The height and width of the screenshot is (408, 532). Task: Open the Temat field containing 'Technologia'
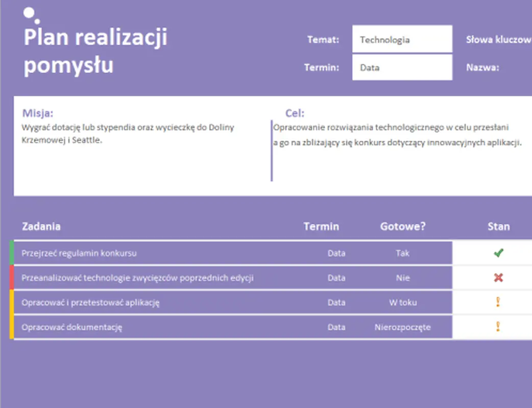[402, 39]
